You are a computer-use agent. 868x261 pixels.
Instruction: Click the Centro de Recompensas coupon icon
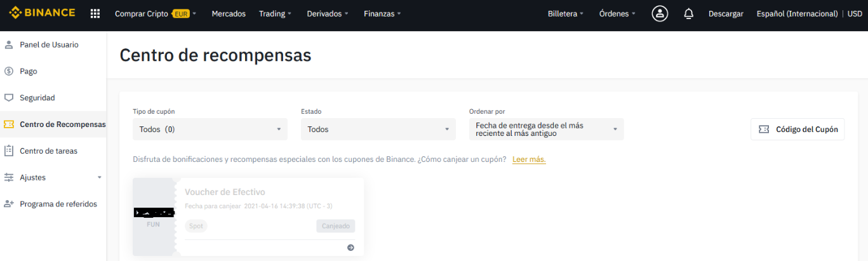click(x=9, y=124)
